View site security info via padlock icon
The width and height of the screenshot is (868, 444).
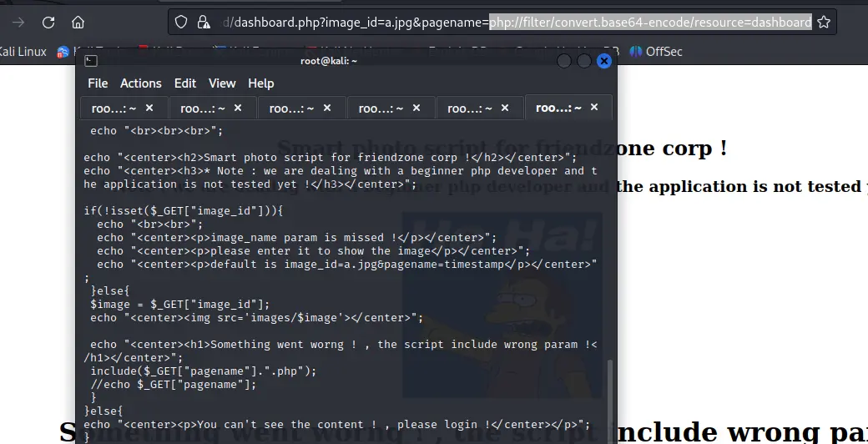pos(204,23)
